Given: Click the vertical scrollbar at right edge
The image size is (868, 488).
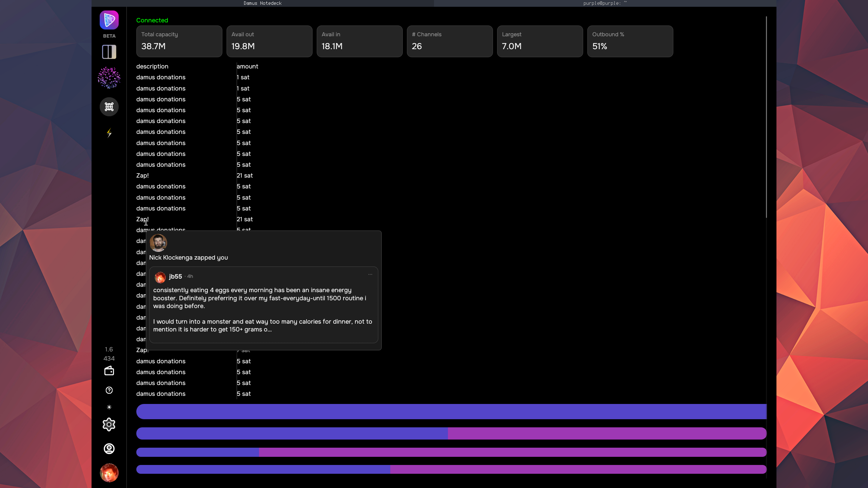Looking at the screenshot, I should click(766, 117).
